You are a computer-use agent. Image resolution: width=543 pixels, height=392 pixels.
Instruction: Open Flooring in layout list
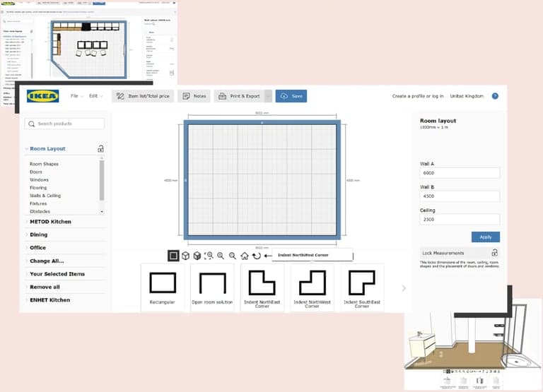click(x=38, y=188)
